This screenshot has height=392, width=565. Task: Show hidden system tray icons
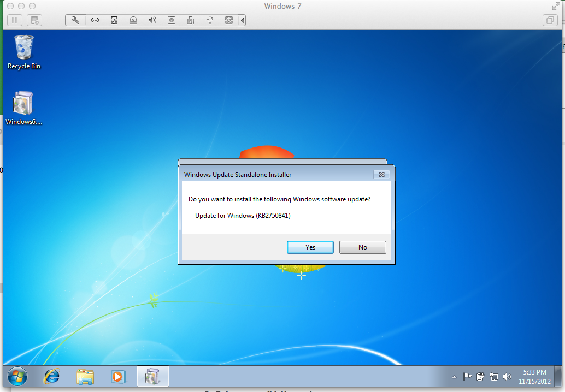[x=455, y=377]
